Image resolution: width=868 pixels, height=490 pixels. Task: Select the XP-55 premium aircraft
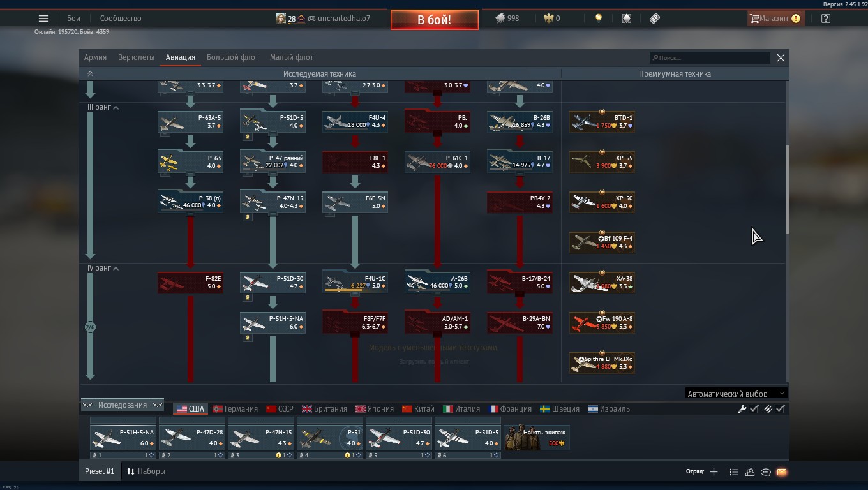point(602,162)
